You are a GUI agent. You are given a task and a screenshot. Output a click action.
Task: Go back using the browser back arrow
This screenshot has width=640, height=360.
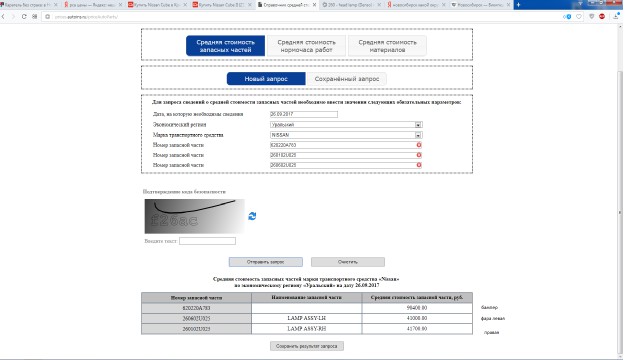point(3,17)
